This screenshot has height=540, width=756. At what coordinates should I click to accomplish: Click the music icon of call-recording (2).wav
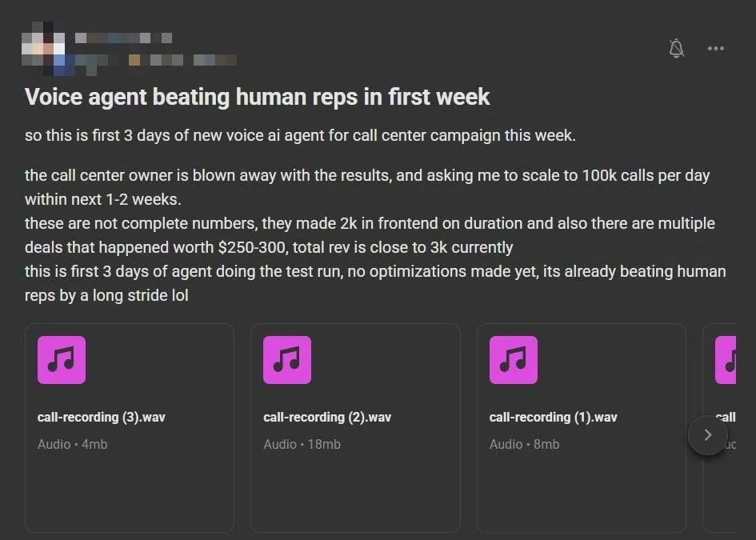(x=287, y=360)
